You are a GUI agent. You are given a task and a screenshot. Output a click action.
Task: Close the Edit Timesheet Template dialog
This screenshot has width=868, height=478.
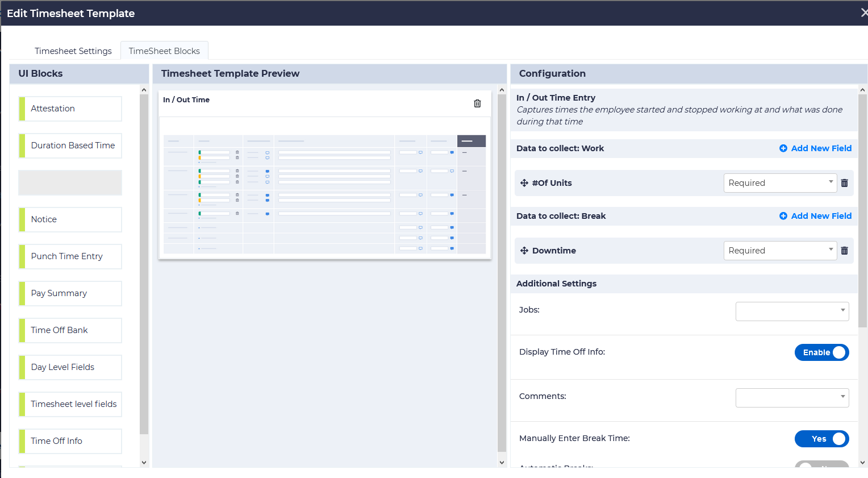[863, 13]
